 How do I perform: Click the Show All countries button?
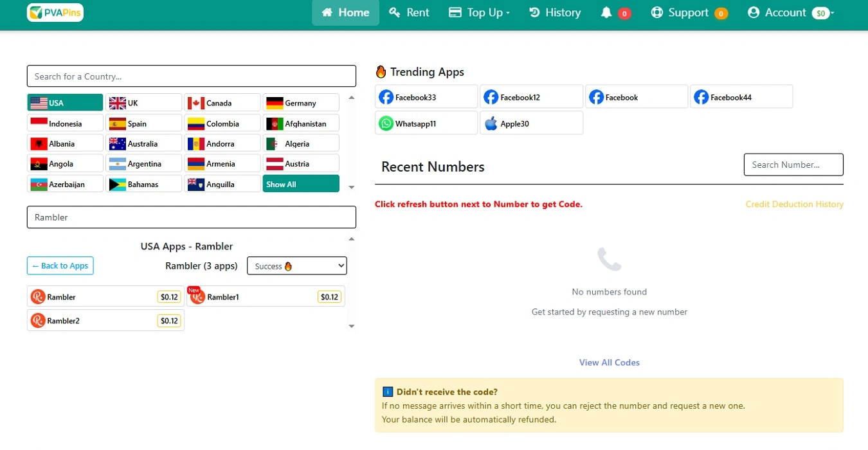click(x=301, y=184)
